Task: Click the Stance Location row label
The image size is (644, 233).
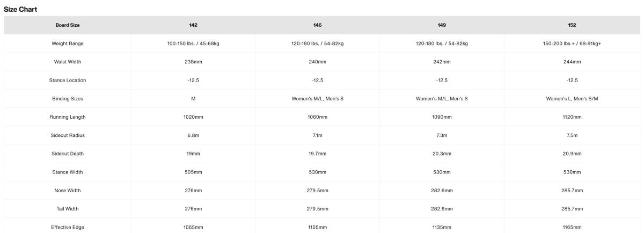Action: point(68,80)
